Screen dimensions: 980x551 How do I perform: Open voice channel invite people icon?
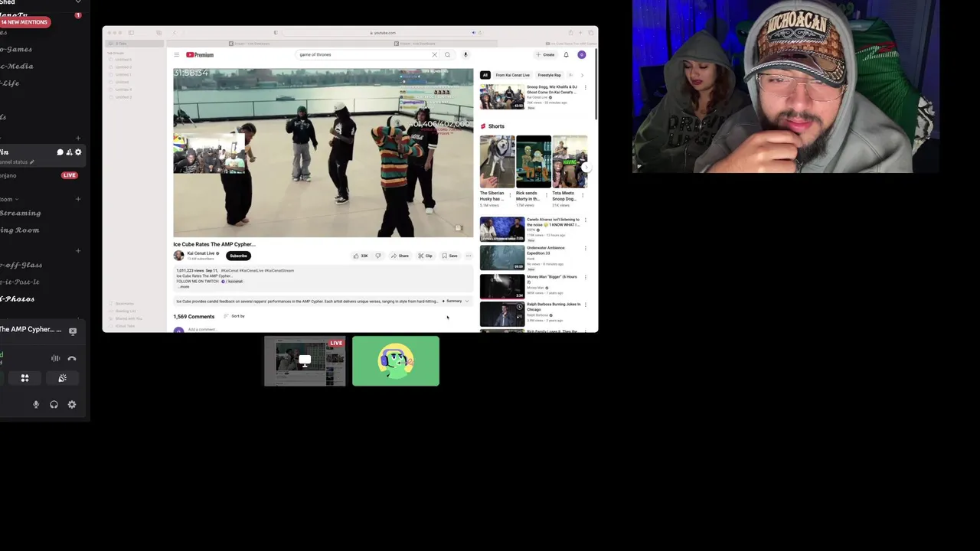click(x=69, y=152)
